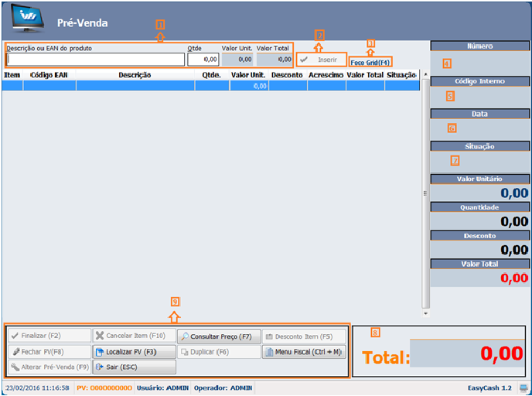Click the Código EAN column header

click(49, 76)
